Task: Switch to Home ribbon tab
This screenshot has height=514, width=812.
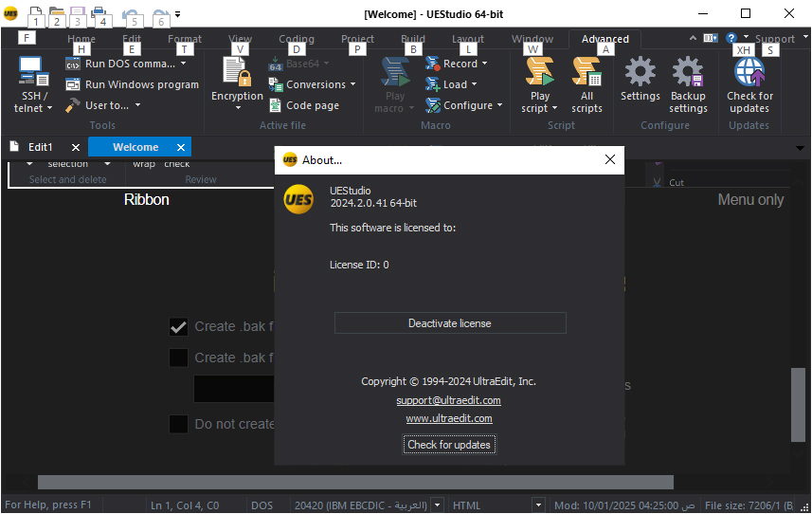Action: [81, 39]
